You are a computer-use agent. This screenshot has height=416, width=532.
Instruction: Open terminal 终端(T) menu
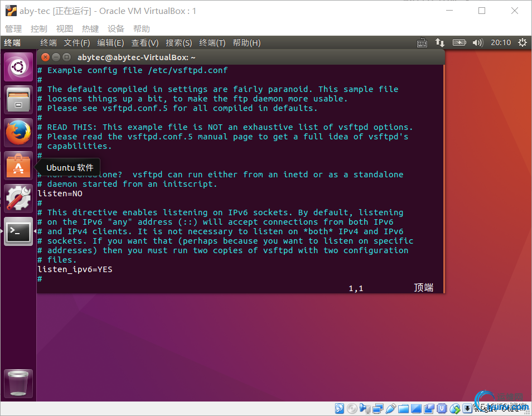click(x=212, y=43)
